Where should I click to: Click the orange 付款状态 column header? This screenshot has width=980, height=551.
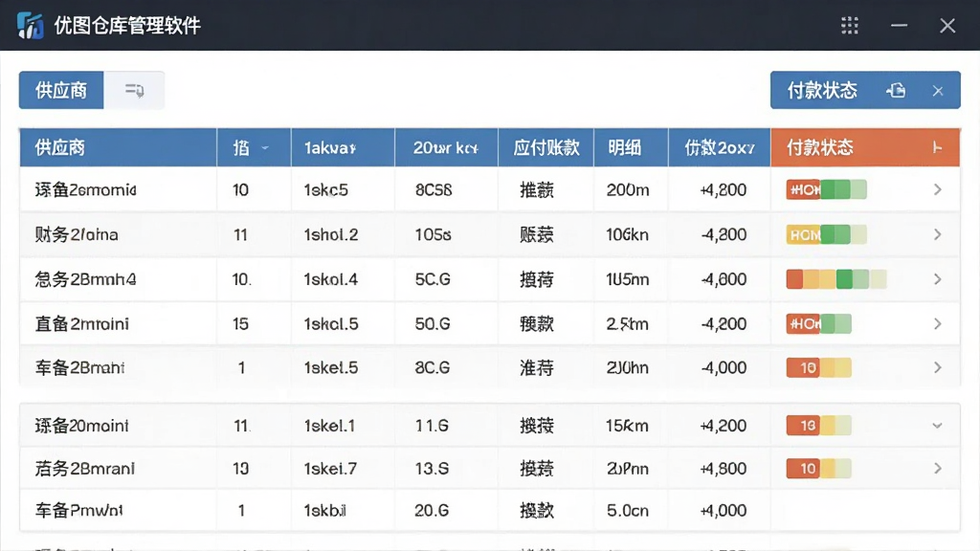[865, 148]
